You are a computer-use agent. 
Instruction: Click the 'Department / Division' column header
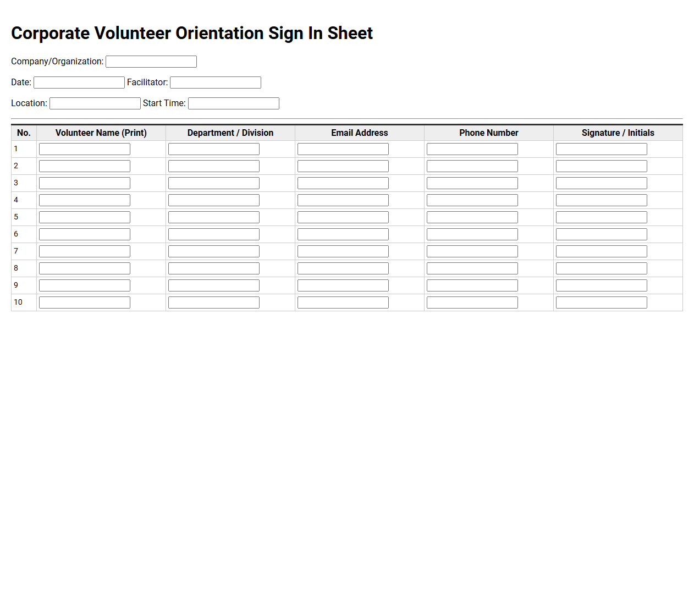point(230,133)
